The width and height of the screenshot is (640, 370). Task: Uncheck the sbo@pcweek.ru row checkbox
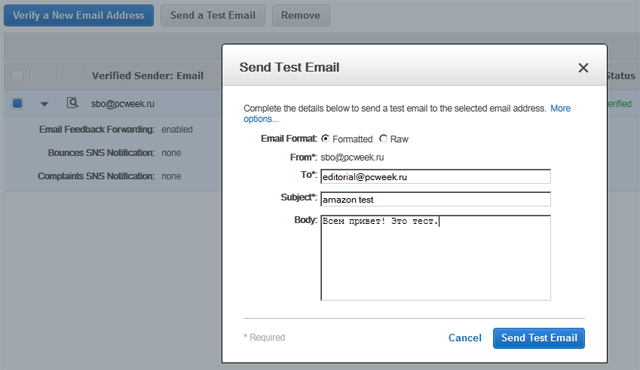[17, 104]
